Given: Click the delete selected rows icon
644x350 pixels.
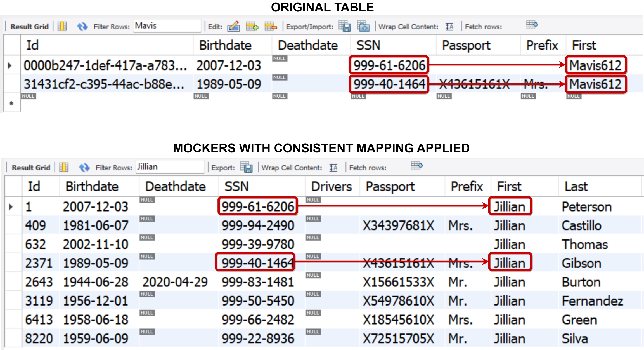Looking at the screenshot, I should [271, 26].
